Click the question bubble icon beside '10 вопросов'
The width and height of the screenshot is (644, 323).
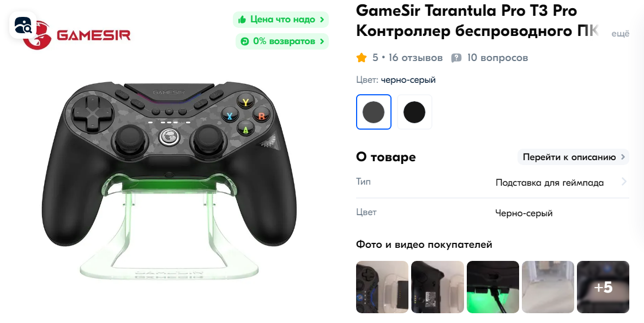[x=456, y=58]
